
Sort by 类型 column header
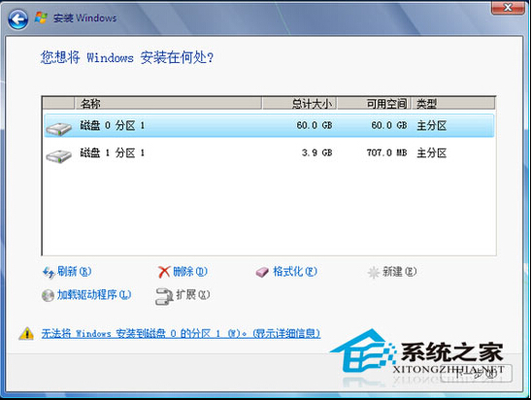point(453,104)
